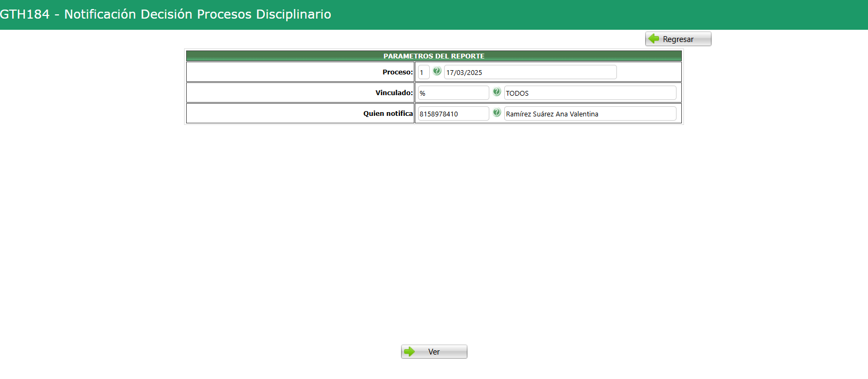The height and width of the screenshot is (379, 868).
Task: Select the name field Ramírez Suárez Ana Valentina
Action: [x=590, y=114]
